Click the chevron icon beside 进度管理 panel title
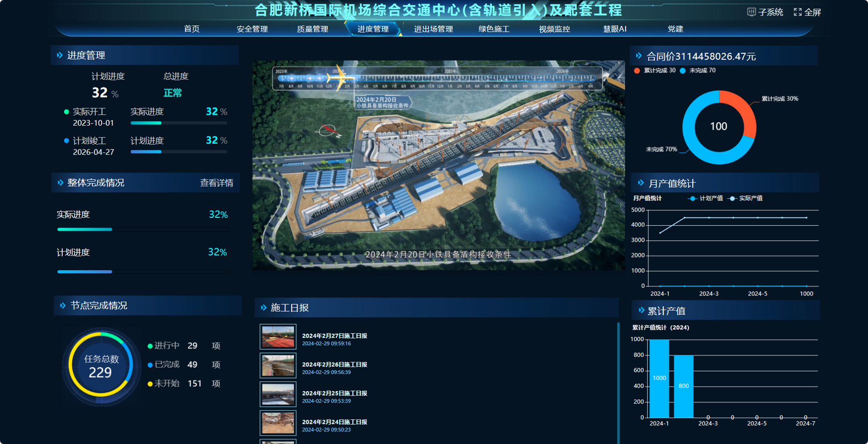Screen dimensions: 868x444 [x=60, y=55]
